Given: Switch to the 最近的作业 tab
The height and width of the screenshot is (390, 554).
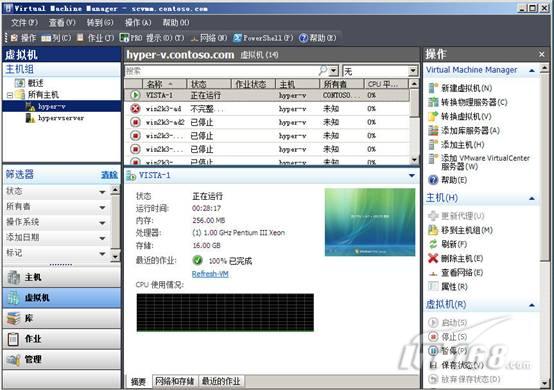Looking at the screenshot, I should [221, 381].
